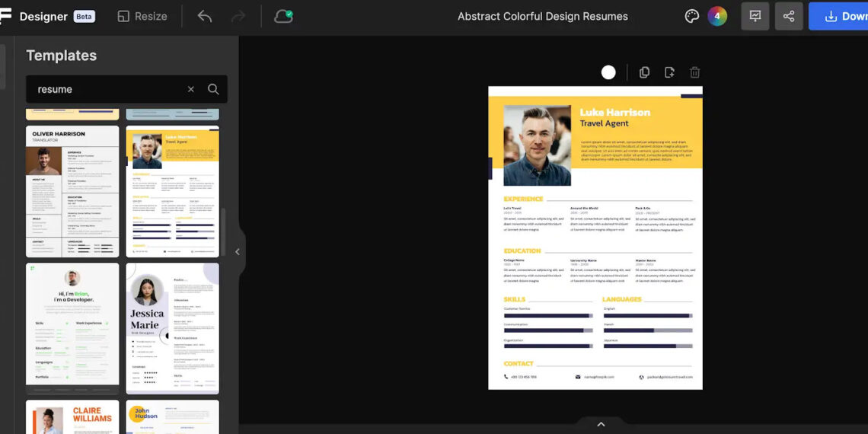Viewport: 868px width, 434px height.
Task: Click the phone icon in resume contact
Action: (x=506, y=377)
